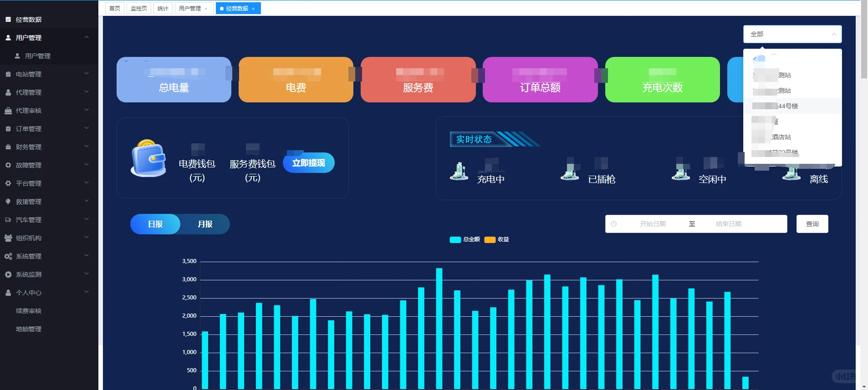This screenshot has height=390, width=868.
Task: Open 地锁管理 in the sidebar
Action: tap(49, 329)
